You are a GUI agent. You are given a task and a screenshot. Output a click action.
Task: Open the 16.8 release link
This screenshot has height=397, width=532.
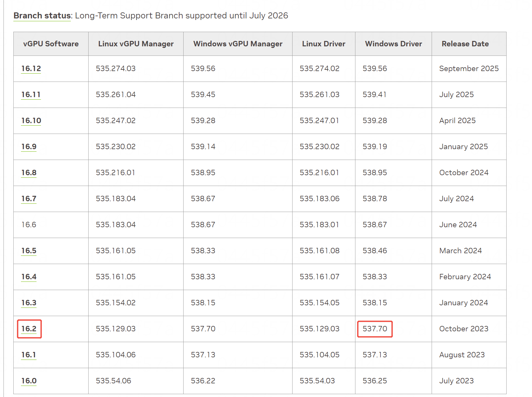pyautogui.click(x=29, y=173)
